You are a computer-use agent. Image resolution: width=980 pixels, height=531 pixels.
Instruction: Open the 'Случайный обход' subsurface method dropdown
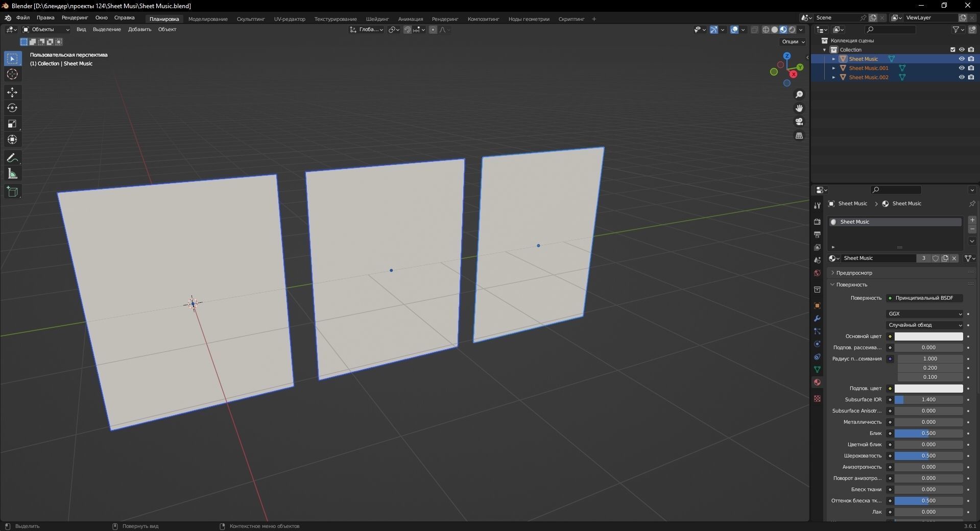(925, 325)
